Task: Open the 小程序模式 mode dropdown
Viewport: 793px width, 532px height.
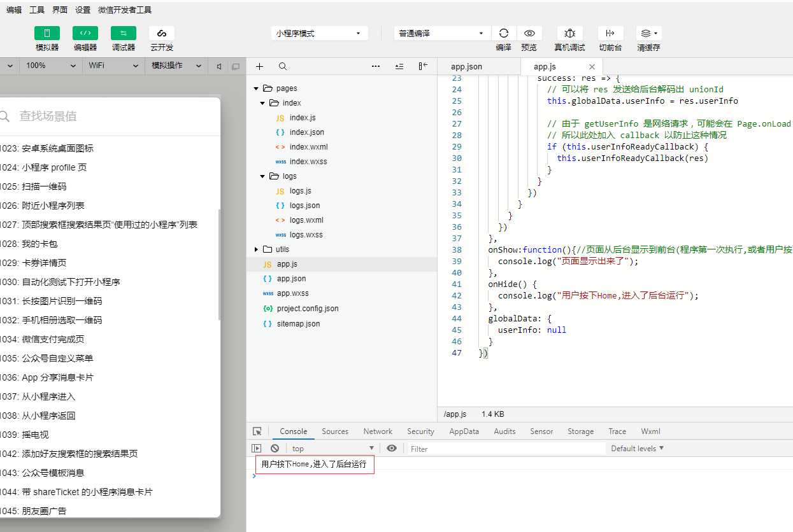Action: 320,33
